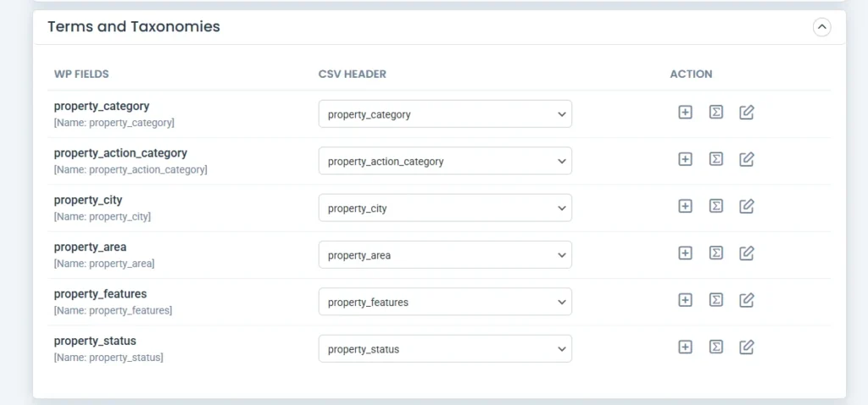Screen dimensions: 868x405
Task: Open the property_category CSV header dropdown
Action: tap(445, 114)
